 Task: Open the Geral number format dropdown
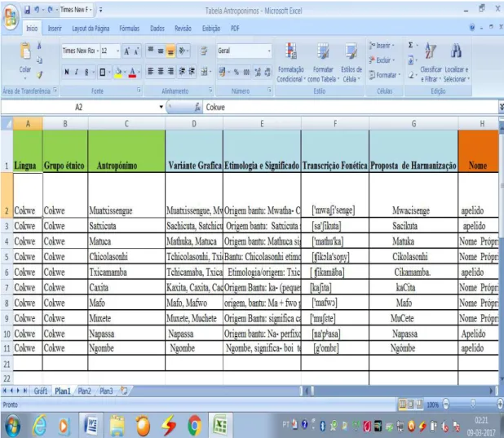(269, 51)
